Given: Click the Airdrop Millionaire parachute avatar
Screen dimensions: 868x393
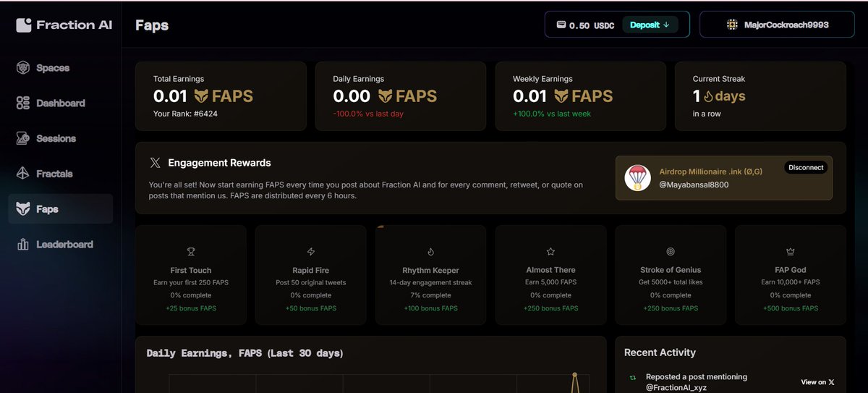Looking at the screenshot, I should pos(637,178).
